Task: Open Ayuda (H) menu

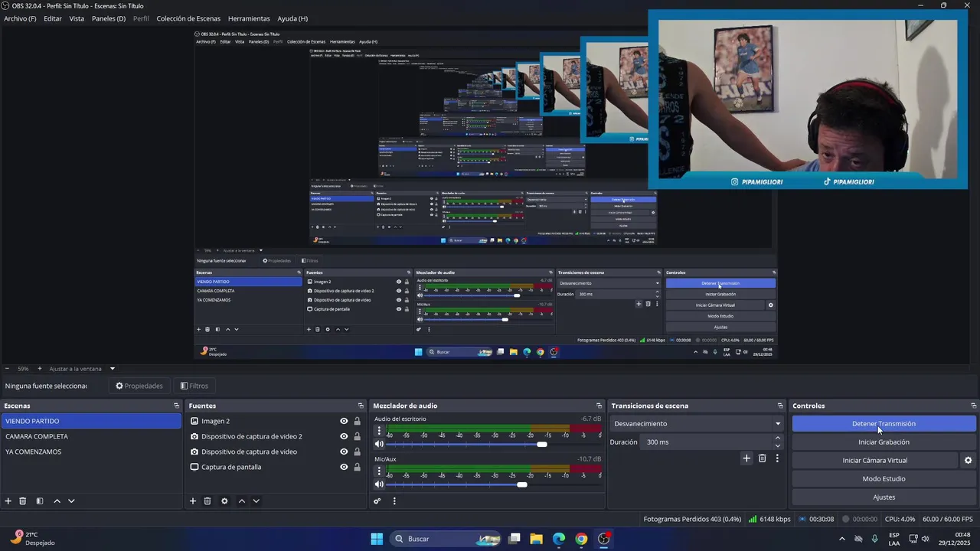Action: [x=292, y=18]
